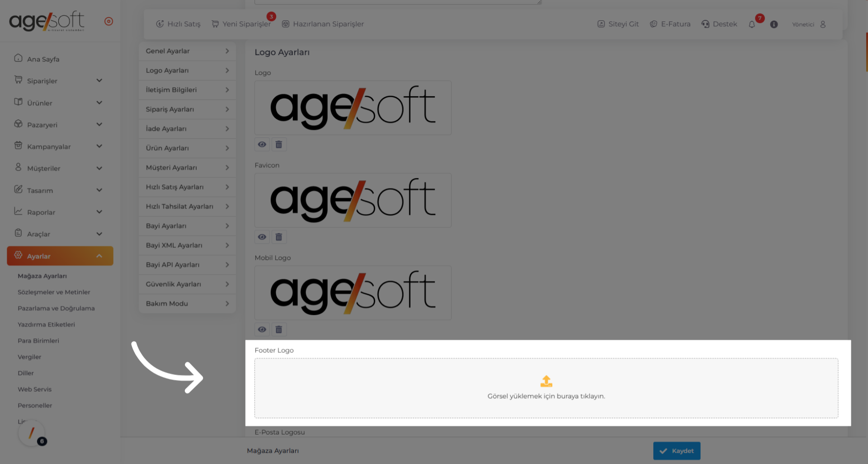The image size is (868, 464).
Task: Open Destek support link
Action: [x=719, y=24]
